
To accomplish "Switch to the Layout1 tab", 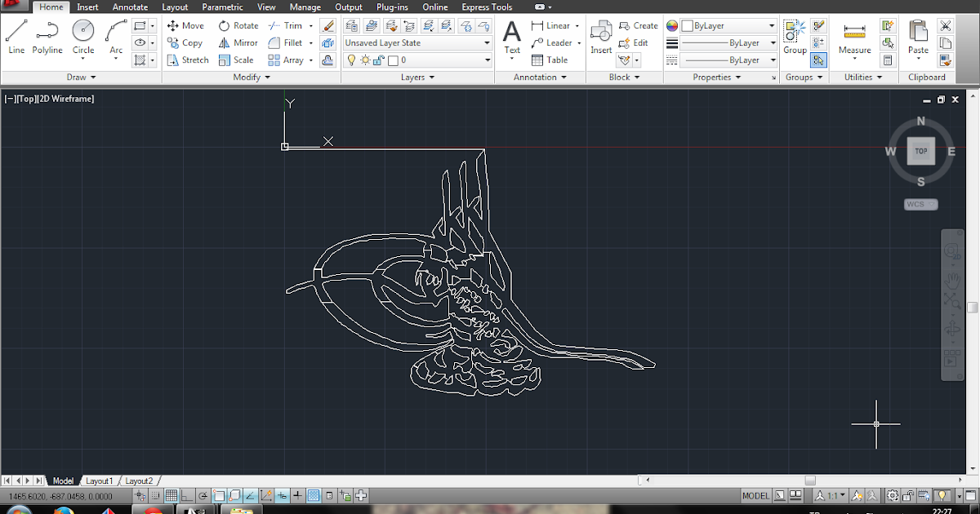I will (100, 481).
